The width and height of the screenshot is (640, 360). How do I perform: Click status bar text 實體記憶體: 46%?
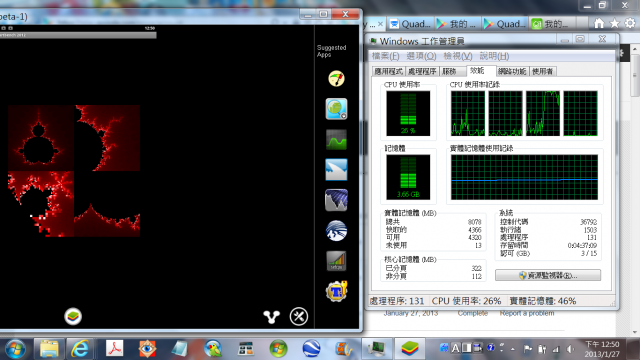tap(543, 301)
